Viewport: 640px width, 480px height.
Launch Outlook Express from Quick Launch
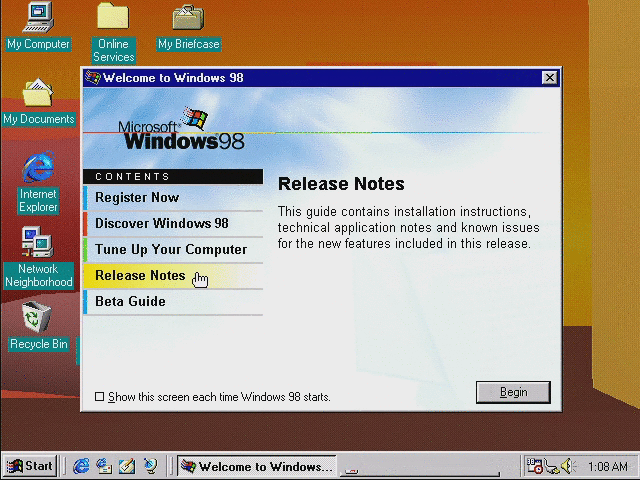[104, 466]
